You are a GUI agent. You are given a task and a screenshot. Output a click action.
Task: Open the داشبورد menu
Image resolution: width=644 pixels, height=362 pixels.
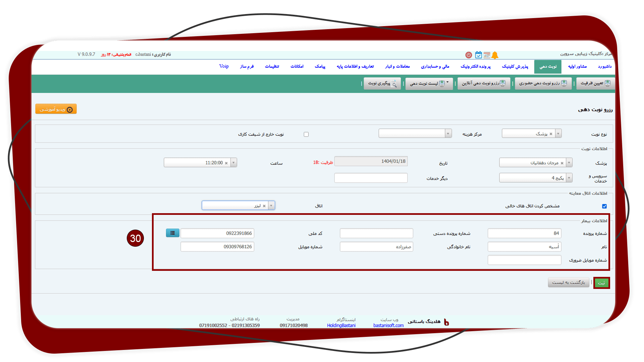pos(604,66)
